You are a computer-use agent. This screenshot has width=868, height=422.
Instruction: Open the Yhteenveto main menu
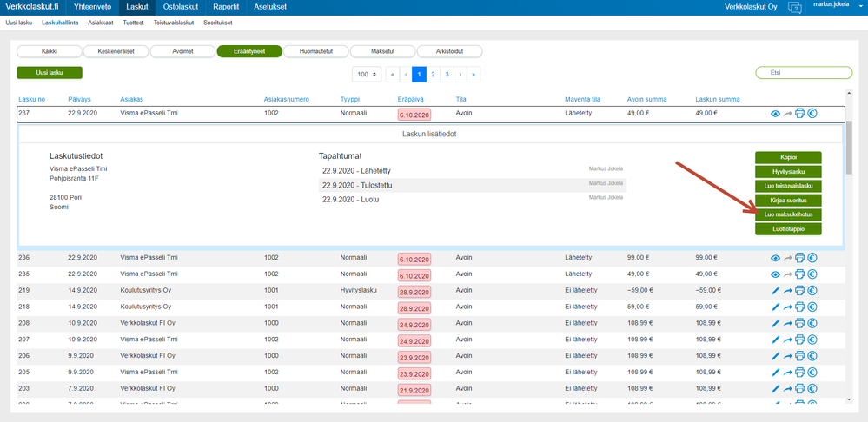click(x=92, y=7)
